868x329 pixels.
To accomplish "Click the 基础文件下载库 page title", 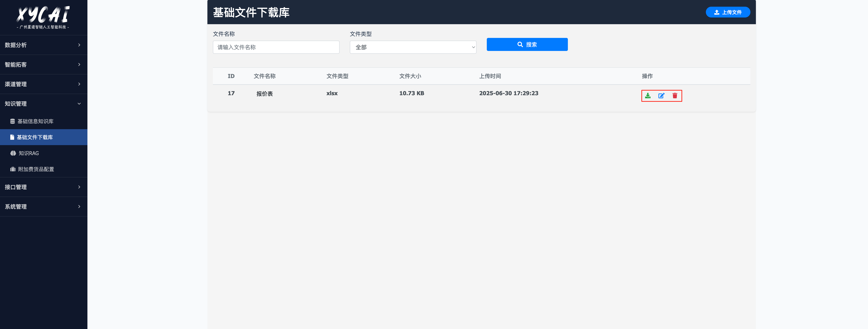I will (x=251, y=13).
